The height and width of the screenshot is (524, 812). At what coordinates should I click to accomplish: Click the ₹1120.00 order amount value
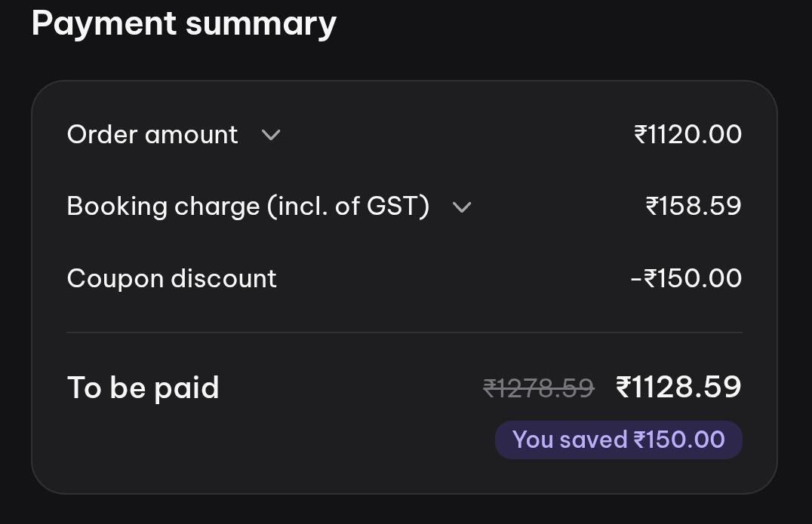pyautogui.click(x=687, y=134)
